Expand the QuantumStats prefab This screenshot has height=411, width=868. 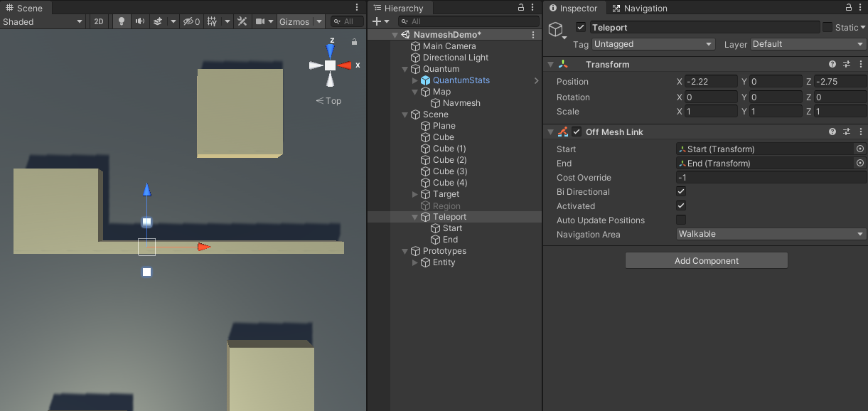pyautogui.click(x=414, y=80)
